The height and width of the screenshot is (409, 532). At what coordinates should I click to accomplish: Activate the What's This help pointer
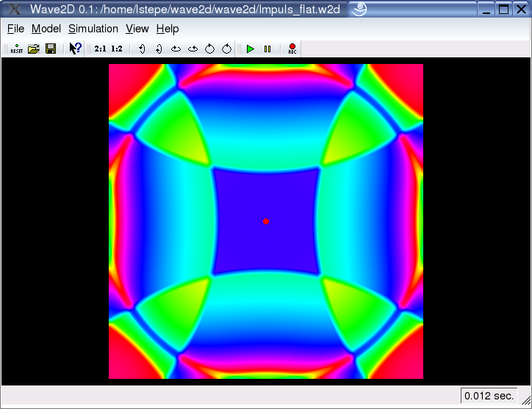pyautogui.click(x=75, y=49)
